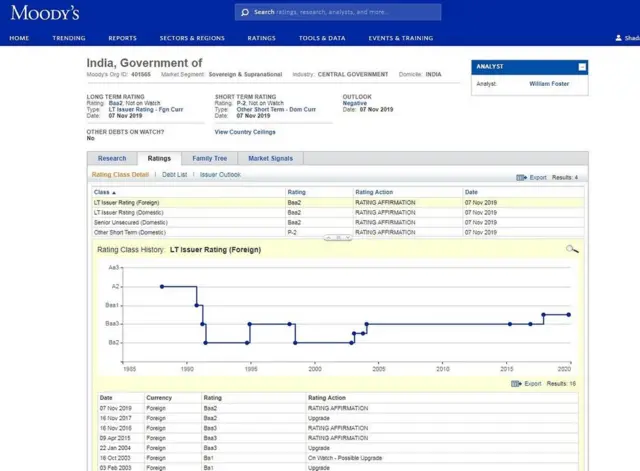Viewport: 640px width, 471px height.
Task: Collapse the Analyst panel
Action: (581, 67)
